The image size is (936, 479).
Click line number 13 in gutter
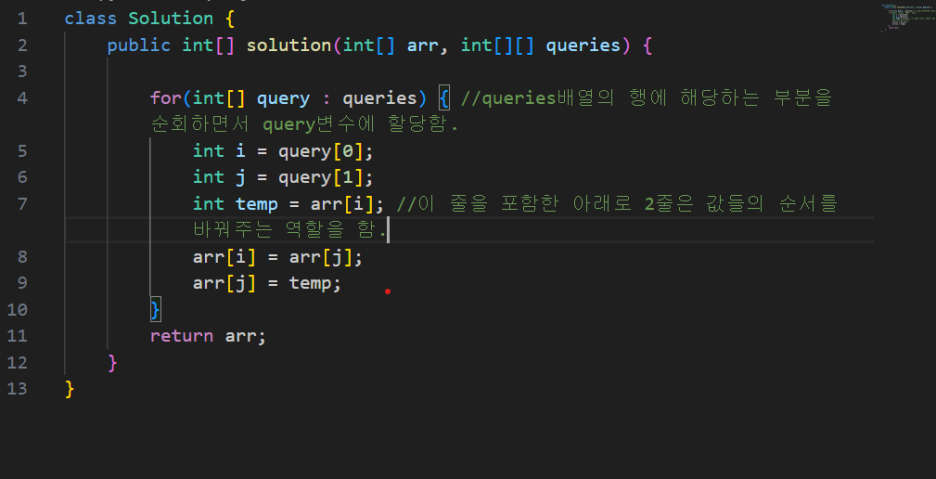pos(17,389)
